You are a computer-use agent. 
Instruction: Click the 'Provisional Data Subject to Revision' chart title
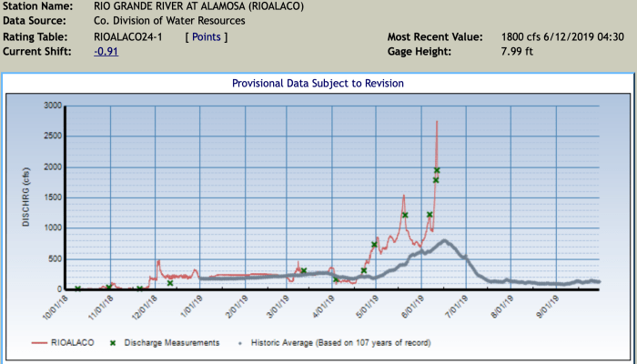318,84
